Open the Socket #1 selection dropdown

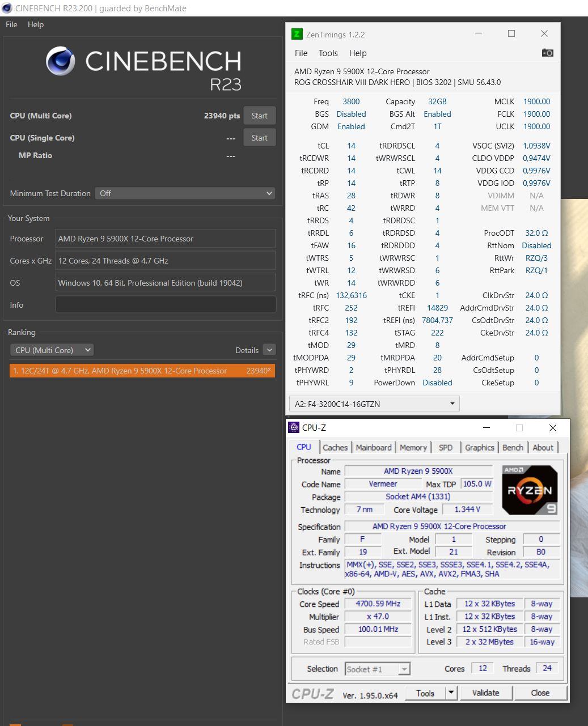(378, 669)
